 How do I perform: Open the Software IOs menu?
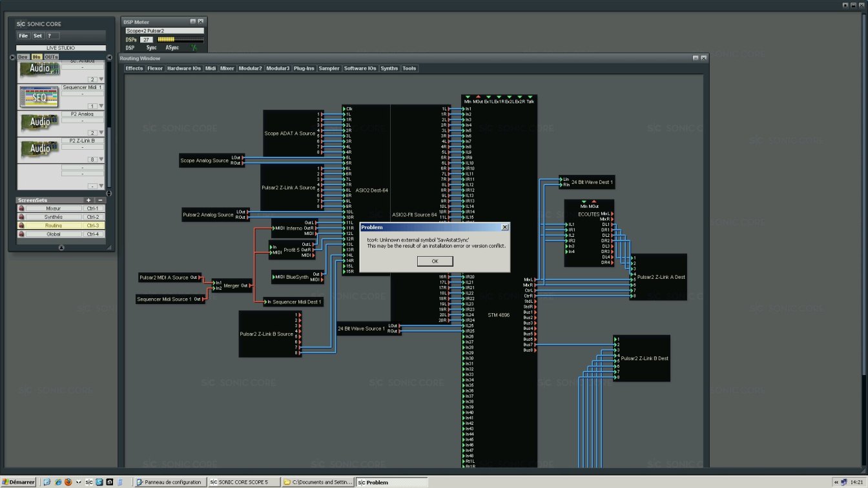(x=360, y=68)
